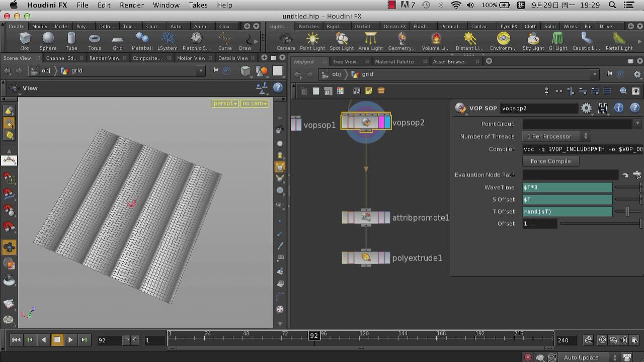Image resolution: width=644 pixels, height=362 pixels.
Task: Click the Force Compile button
Action: click(551, 161)
